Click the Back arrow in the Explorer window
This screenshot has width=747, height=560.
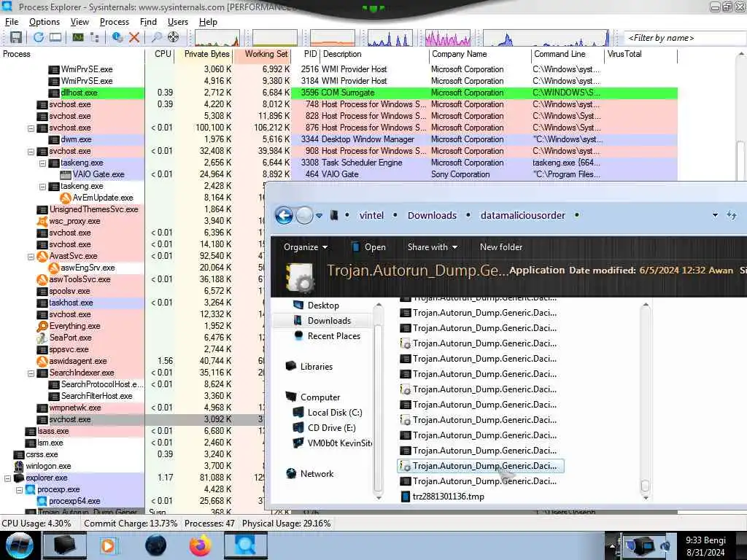[x=284, y=216]
